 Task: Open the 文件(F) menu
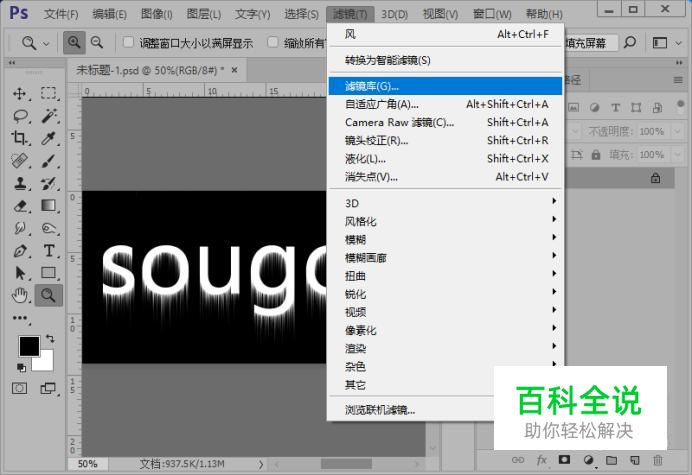point(61,14)
